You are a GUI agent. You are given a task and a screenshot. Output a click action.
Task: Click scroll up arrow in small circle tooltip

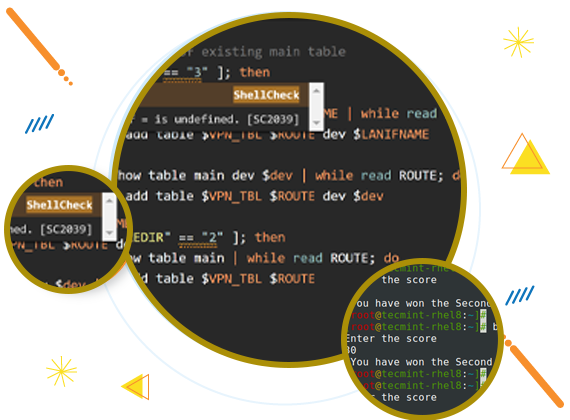(109, 201)
